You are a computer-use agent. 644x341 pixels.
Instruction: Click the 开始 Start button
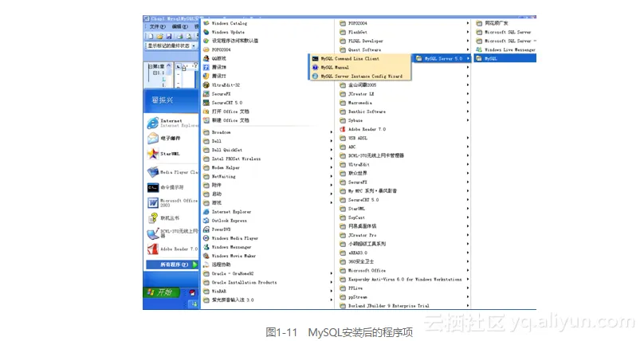163,292
